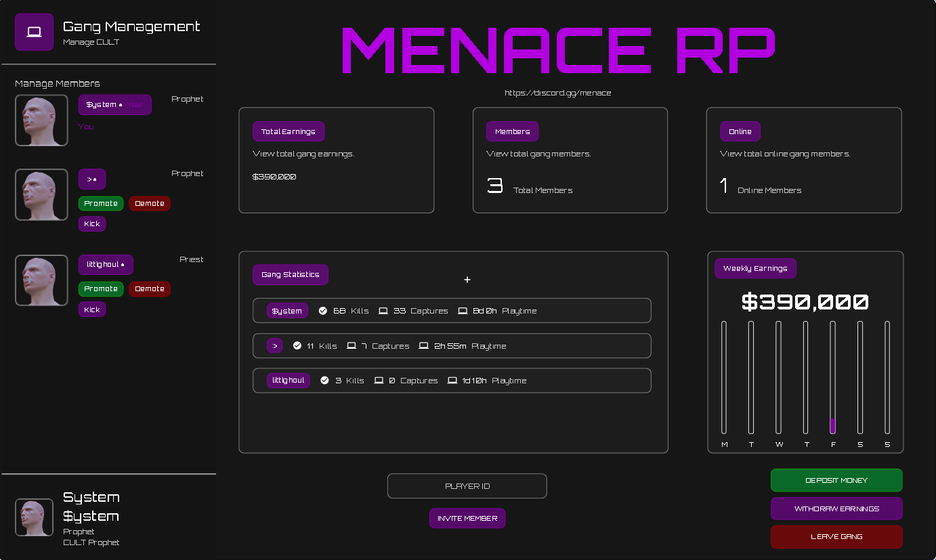Image resolution: width=936 pixels, height=560 pixels.
Task: Click the kills checkmark icon in littlghoul's row
Action: coord(324,381)
